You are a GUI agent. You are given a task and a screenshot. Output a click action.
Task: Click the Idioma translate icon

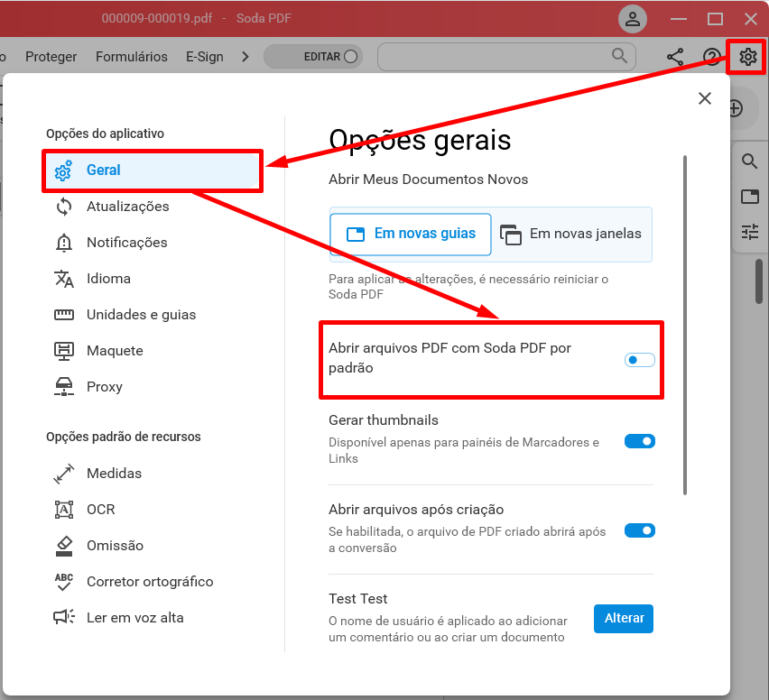[x=64, y=279]
